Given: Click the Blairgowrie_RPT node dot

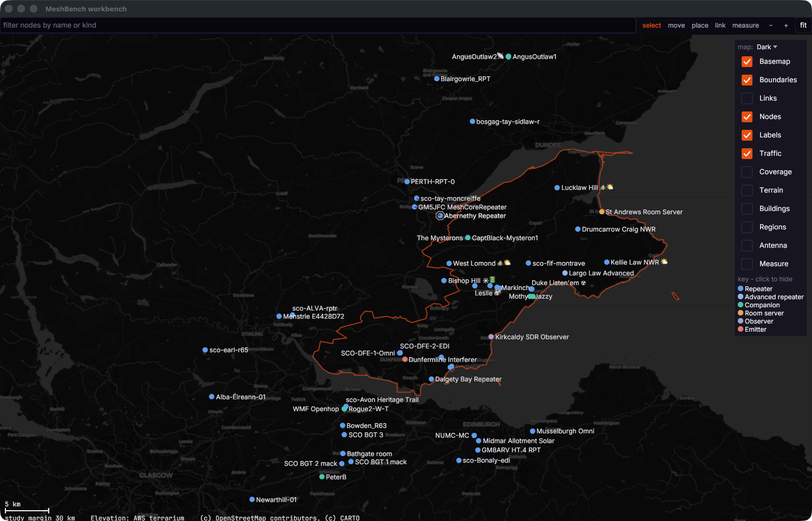Looking at the screenshot, I should click(x=437, y=79).
